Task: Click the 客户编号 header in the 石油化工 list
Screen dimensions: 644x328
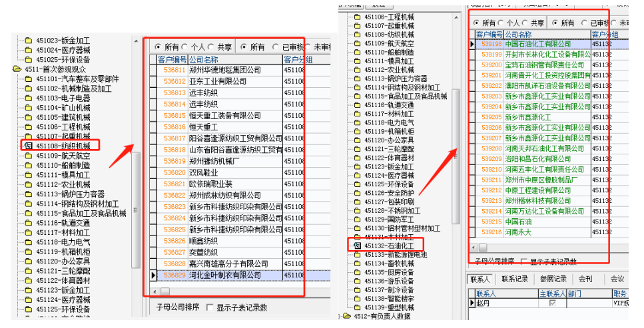Action: click(x=489, y=35)
